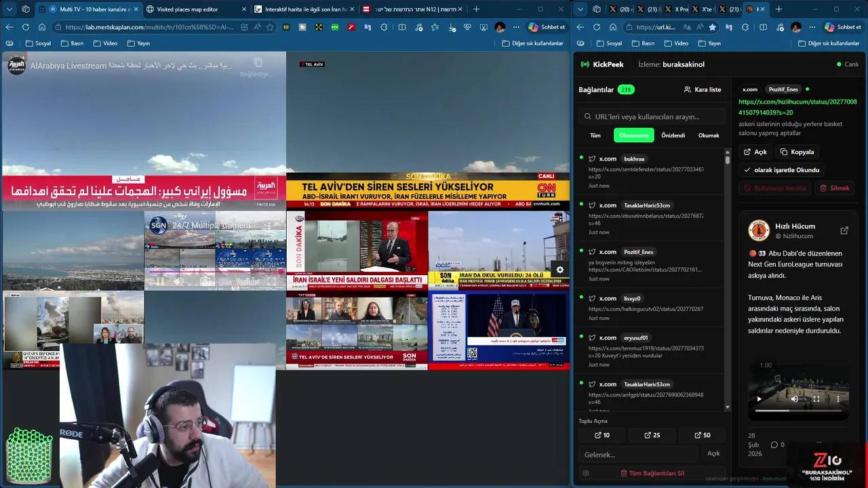The width and height of the screenshot is (868, 488).
Task: Select the Tüm filter in KickPeek
Action: [595, 136]
